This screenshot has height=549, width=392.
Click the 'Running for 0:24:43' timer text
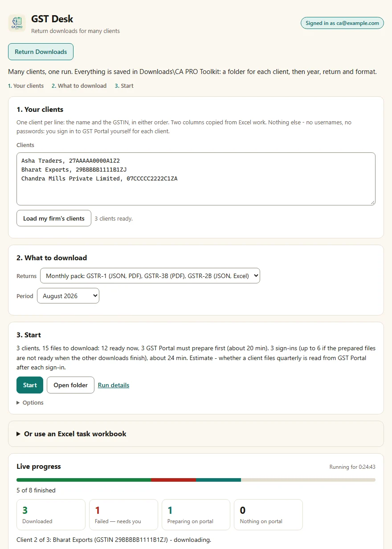[x=352, y=467]
